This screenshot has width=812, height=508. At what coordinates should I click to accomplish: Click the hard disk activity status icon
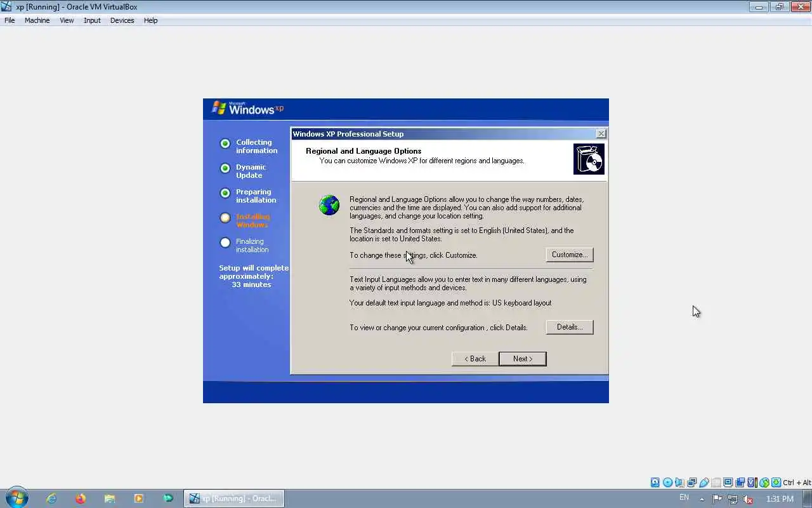(x=655, y=483)
